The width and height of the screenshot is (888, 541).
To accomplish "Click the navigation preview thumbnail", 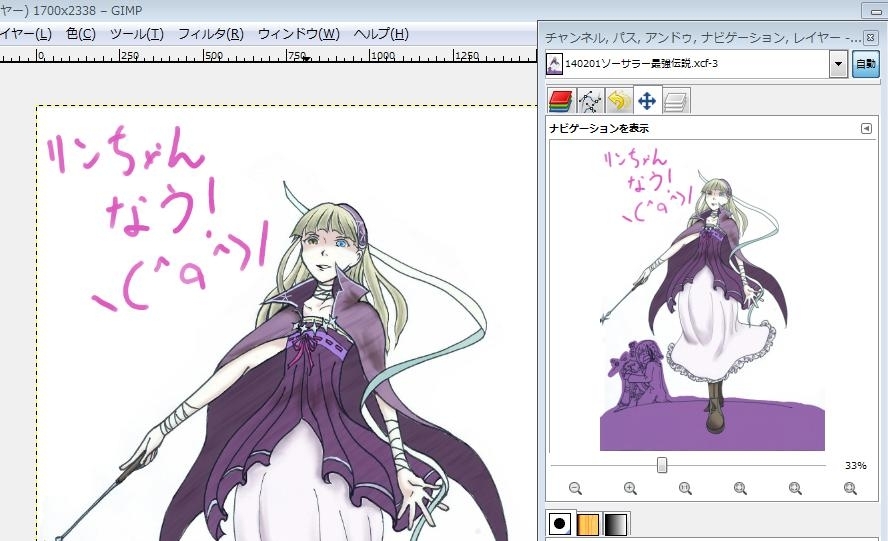I will (712, 296).
